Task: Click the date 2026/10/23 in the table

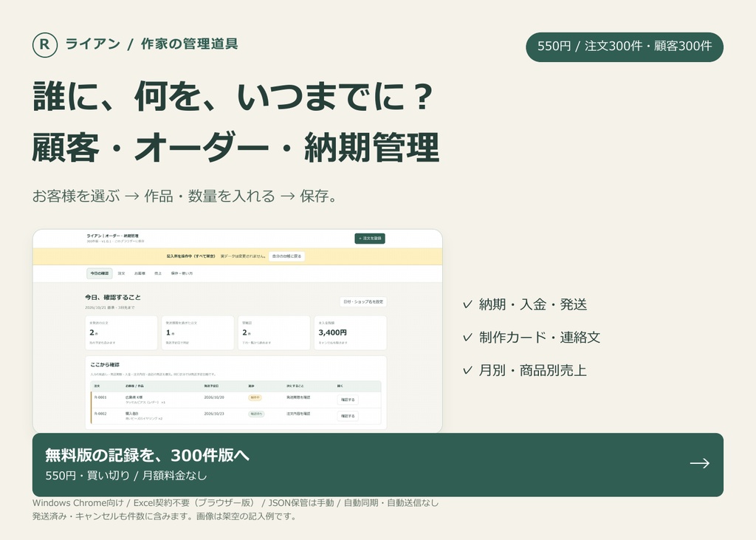Action: tap(214, 414)
